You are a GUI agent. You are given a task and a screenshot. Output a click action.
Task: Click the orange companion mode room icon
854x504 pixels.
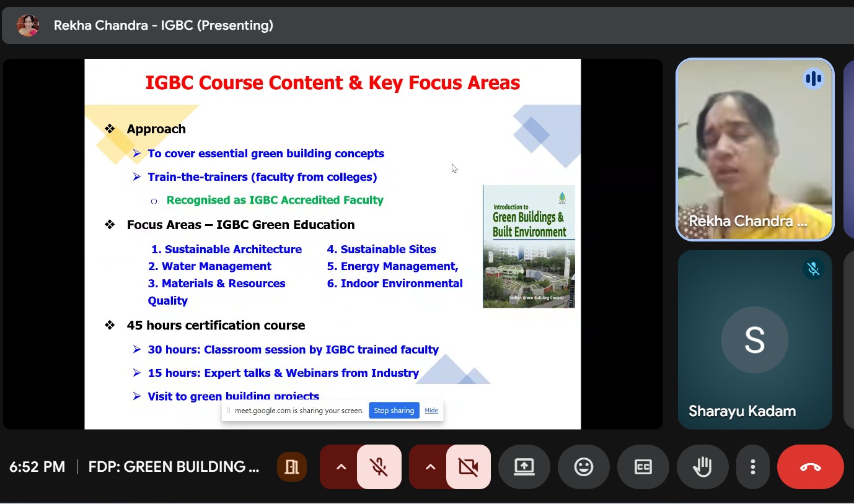coord(292,467)
